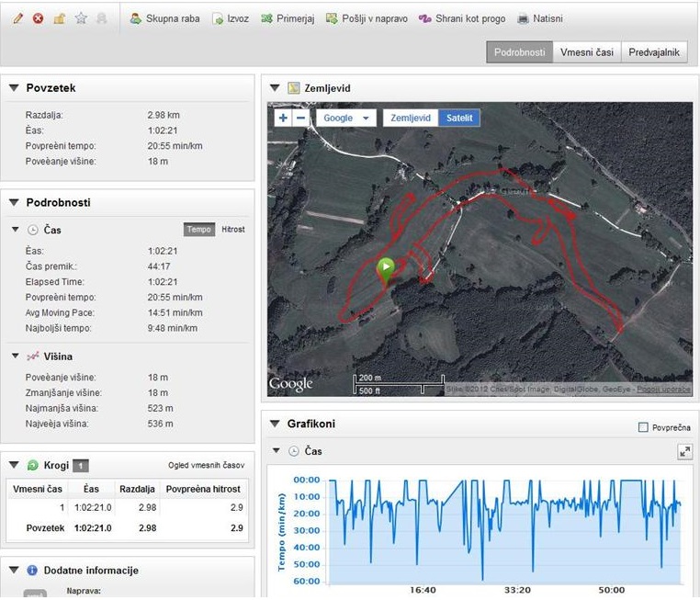Collapse the Dodatne informacije panel
The image size is (700, 600).
click(x=14, y=570)
